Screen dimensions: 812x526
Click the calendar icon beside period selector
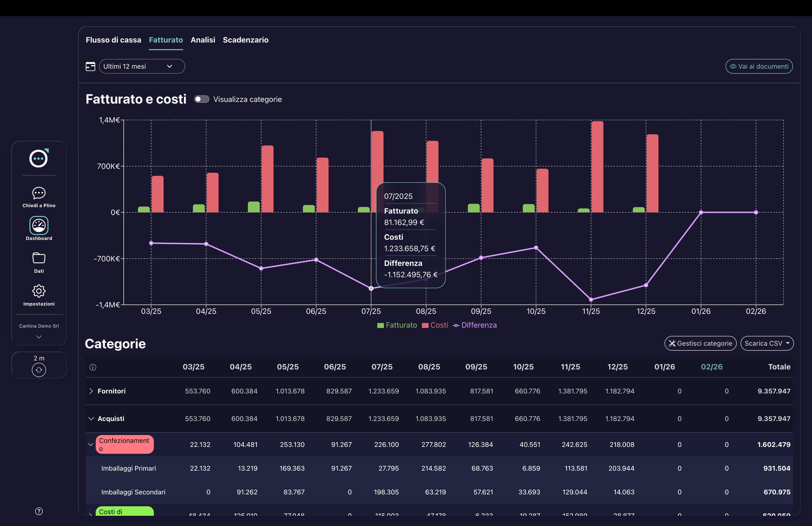click(90, 66)
